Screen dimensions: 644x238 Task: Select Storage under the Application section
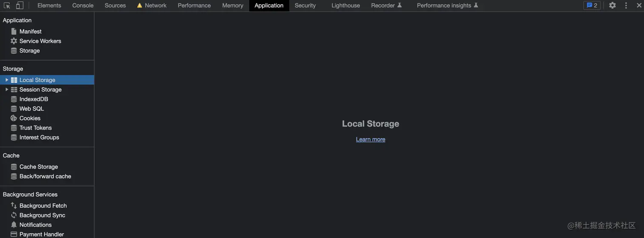(47, 51)
